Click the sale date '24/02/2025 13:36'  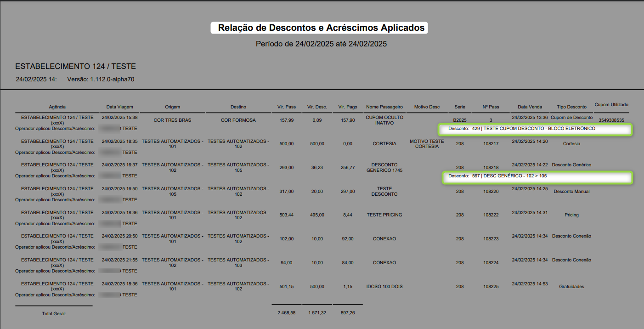click(530, 118)
